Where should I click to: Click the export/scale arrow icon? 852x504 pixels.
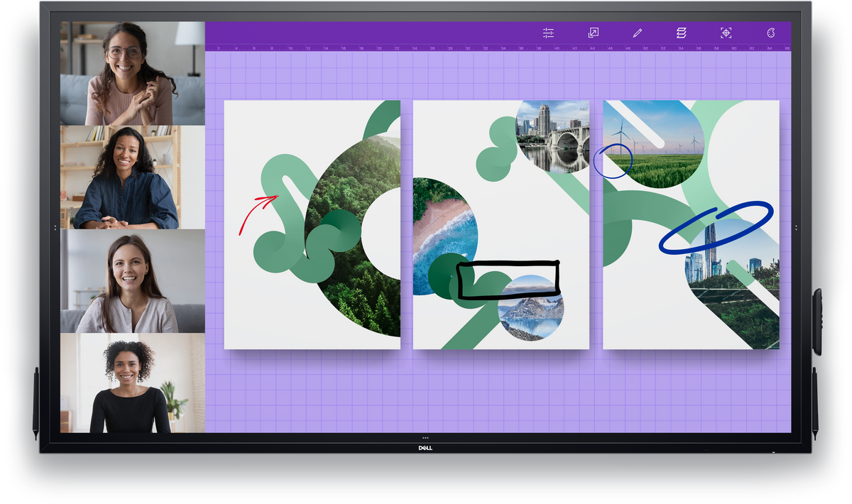(x=594, y=33)
